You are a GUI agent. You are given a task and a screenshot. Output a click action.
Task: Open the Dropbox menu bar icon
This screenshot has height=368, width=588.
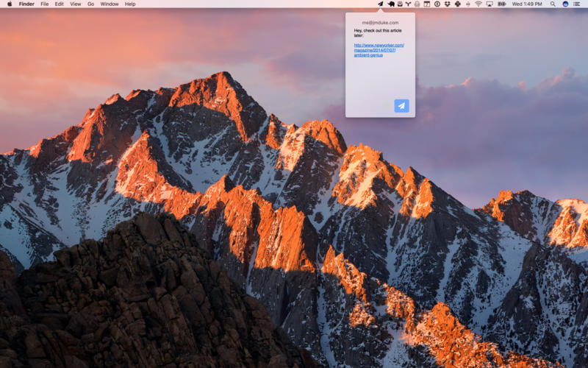pyautogui.click(x=447, y=4)
